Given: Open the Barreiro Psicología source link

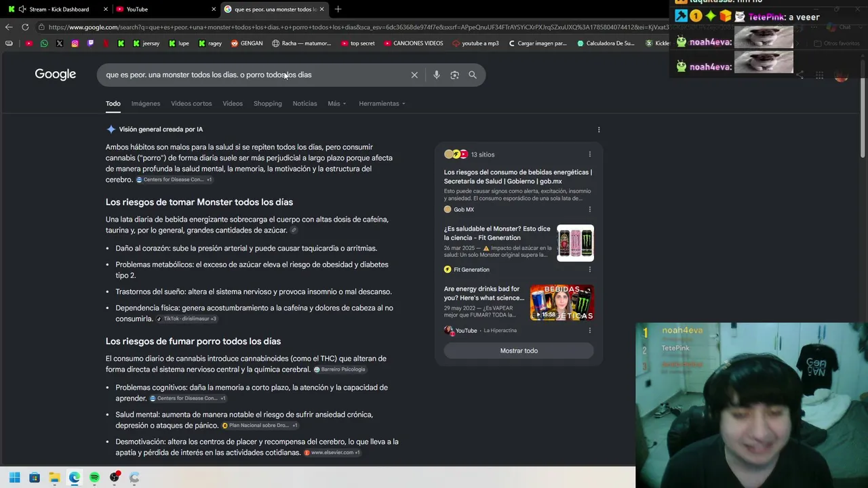Looking at the screenshot, I should [340, 369].
